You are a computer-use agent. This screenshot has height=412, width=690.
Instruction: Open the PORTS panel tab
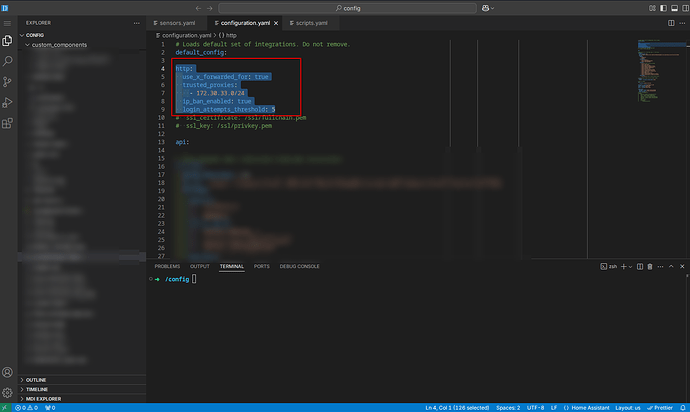261,266
